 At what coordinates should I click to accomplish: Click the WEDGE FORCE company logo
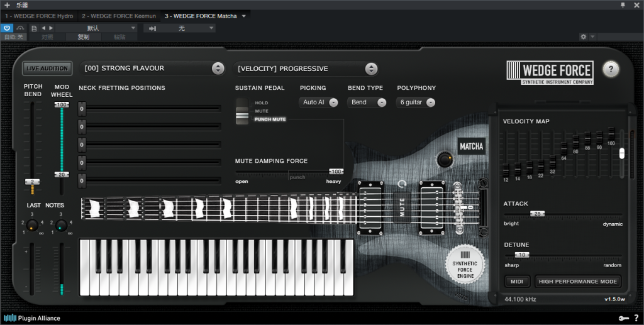550,73
